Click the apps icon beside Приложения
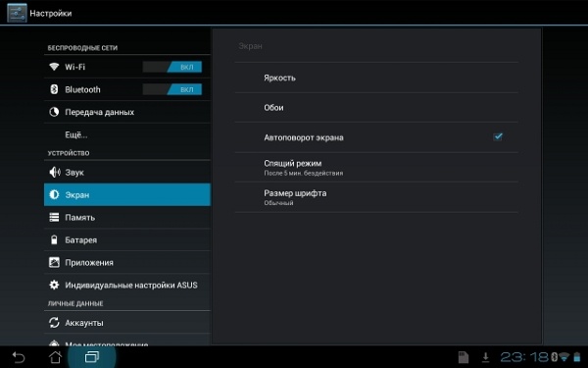Viewport: 588px width, 368px height. pos(54,262)
